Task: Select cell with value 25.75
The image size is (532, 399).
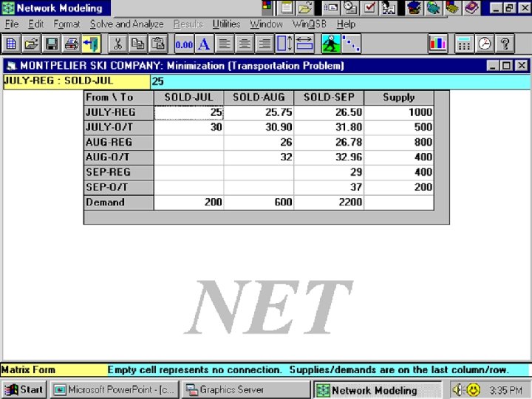Action: point(259,112)
